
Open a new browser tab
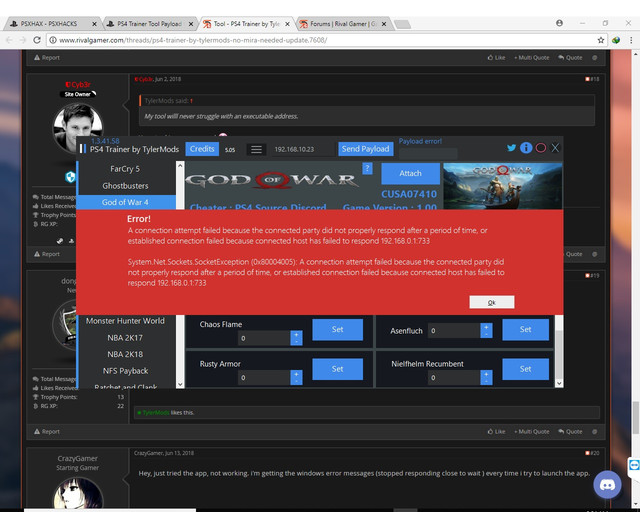pyautogui.click(x=402, y=24)
